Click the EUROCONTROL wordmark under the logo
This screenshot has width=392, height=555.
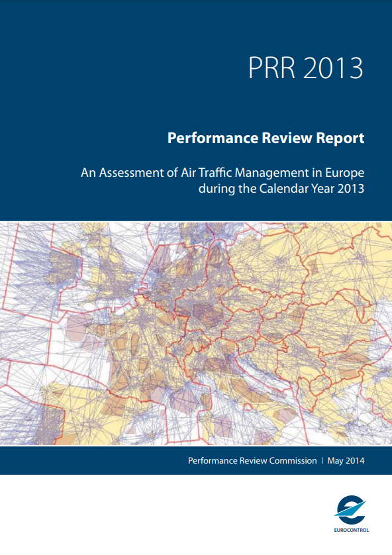coord(351,530)
